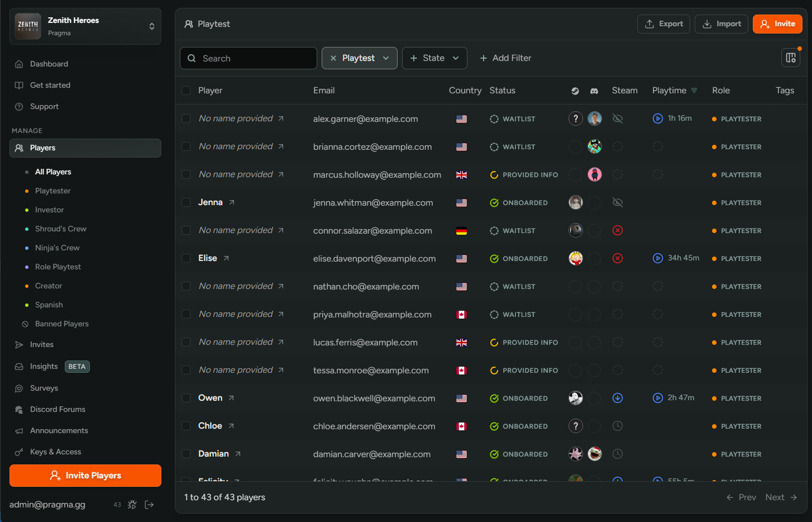
Task: Sort by the Playtime column arrow
Action: 694,91
